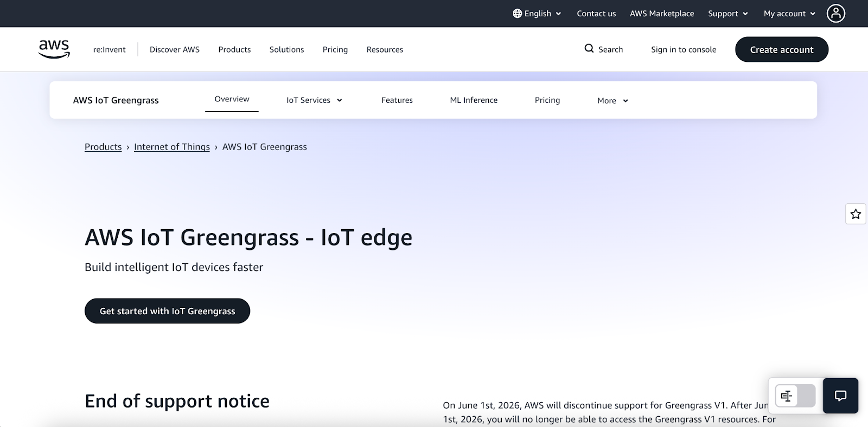Viewport: 868px width, 427px height.
Task: Expand the English language dropdown
Action: (537, 14)
